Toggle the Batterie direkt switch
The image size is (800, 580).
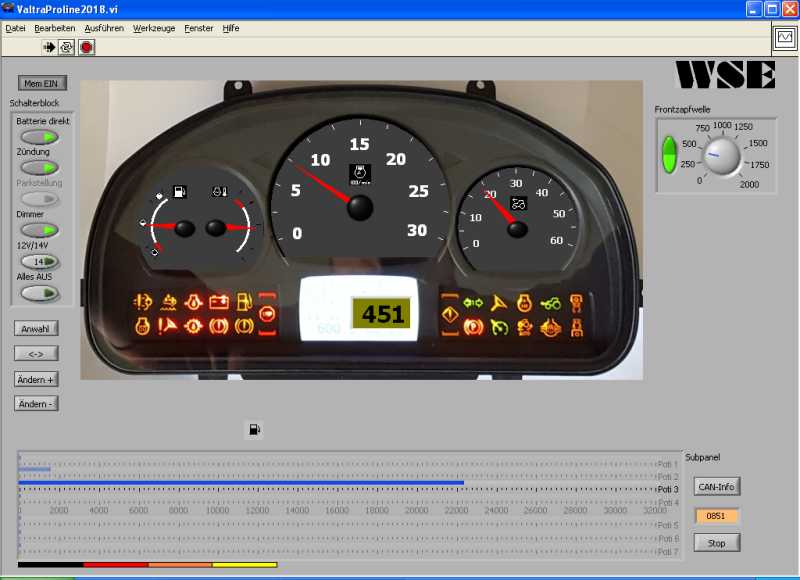(x=39, y=137)
